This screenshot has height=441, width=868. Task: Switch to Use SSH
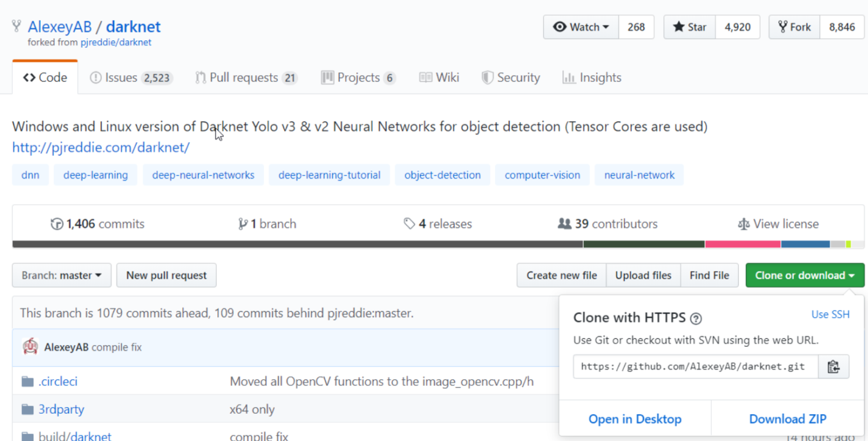(830, 314)
